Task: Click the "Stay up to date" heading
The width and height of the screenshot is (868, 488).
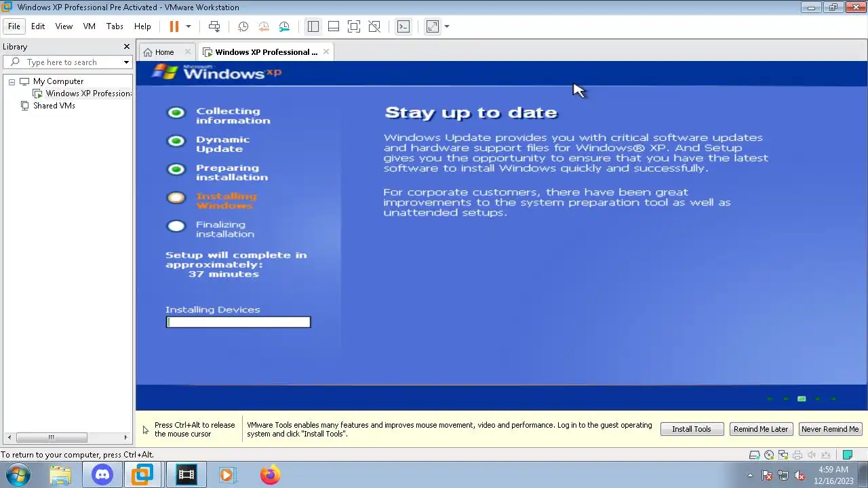Action: tap(471, 113)
